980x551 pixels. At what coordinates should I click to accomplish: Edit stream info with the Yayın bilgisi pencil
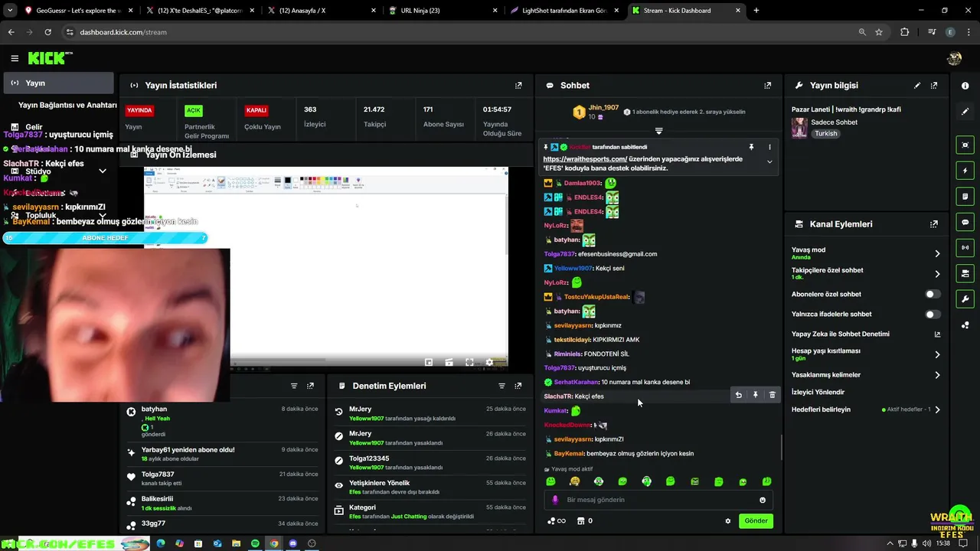(917, 86)
